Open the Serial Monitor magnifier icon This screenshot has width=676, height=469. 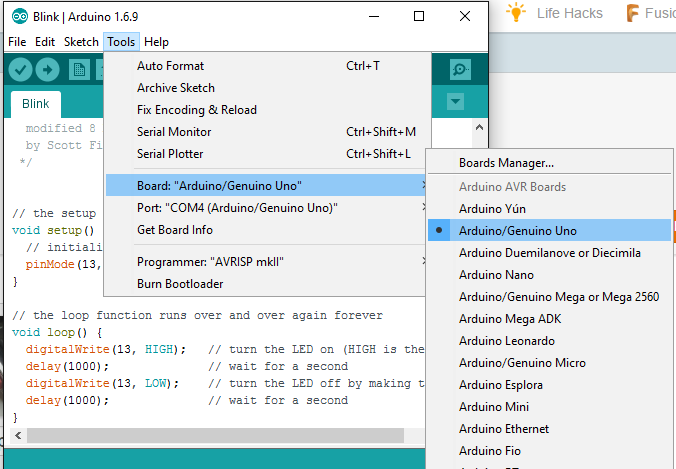pos(460,69)
